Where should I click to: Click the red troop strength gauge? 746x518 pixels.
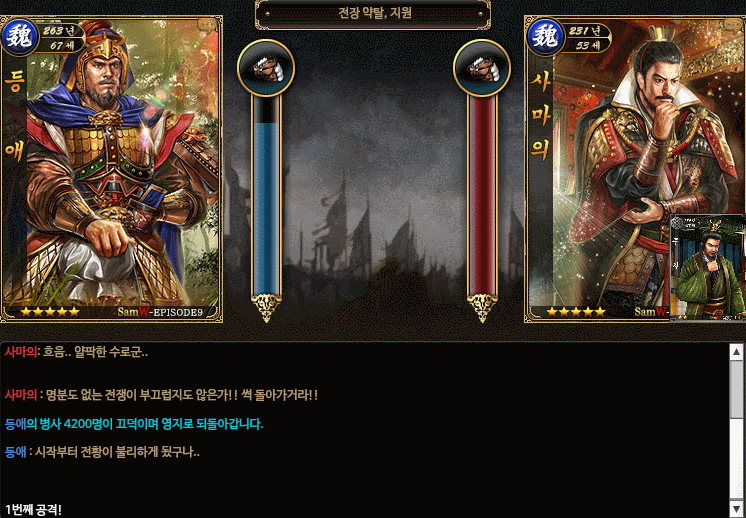pyautogui.click(x=482, y=194)
